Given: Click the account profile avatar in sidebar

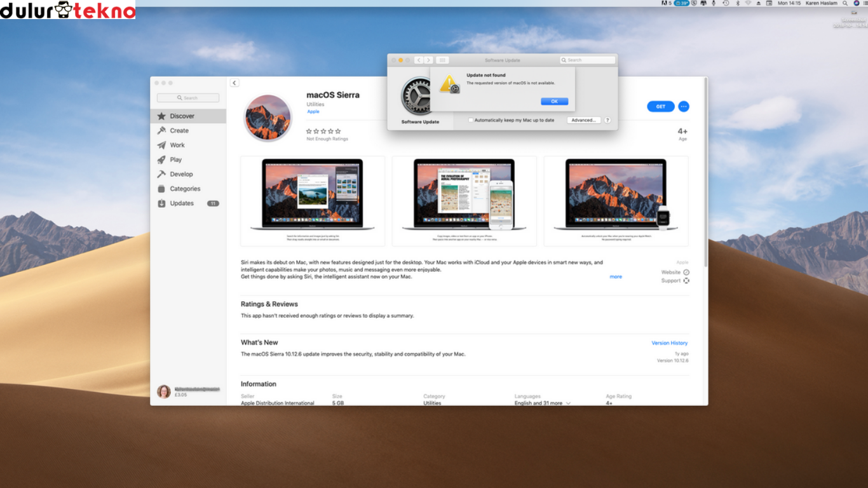Looking at the screenshot, I should [164, 391].
